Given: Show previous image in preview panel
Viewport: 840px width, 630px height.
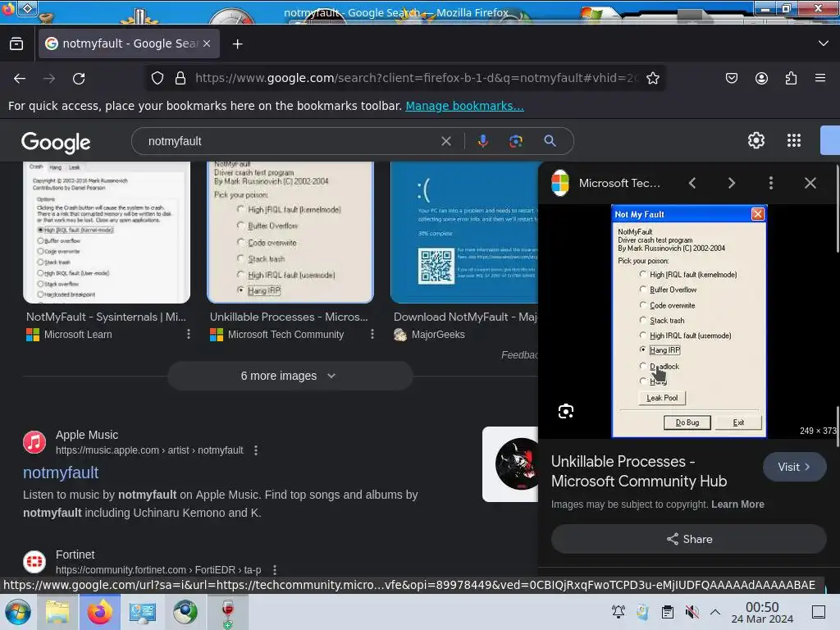Looking at the screenshot, I should (x=692, y=183).
